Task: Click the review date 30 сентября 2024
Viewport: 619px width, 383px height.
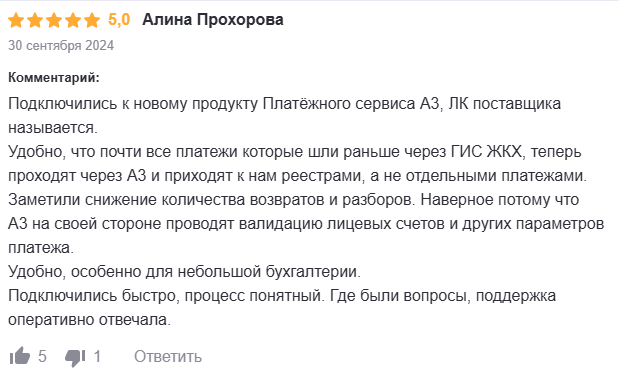Action: click(61, 45)
